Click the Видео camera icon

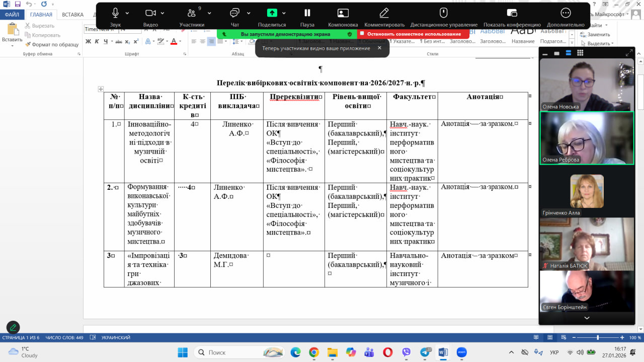tap(150, 13)
